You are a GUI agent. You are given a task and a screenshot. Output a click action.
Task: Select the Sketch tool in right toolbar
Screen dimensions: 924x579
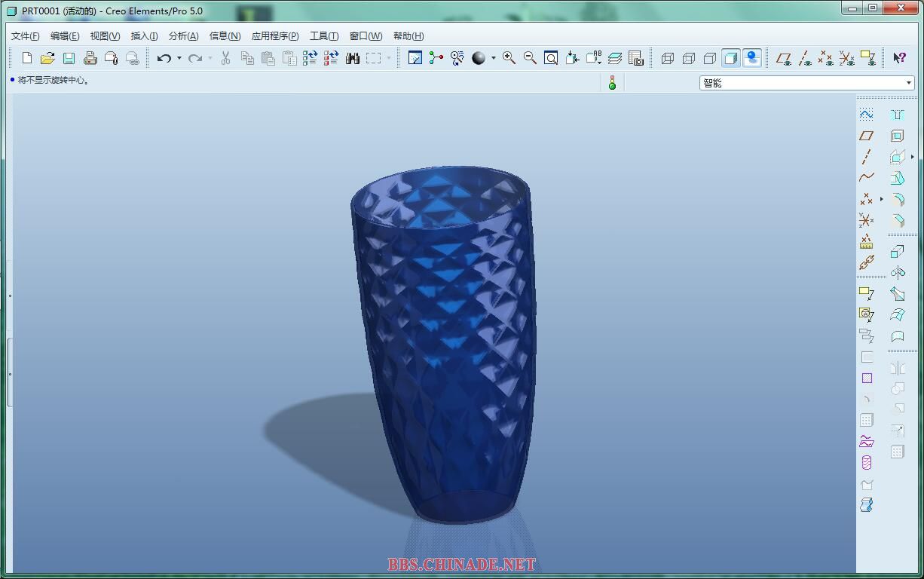click(866, 114)
